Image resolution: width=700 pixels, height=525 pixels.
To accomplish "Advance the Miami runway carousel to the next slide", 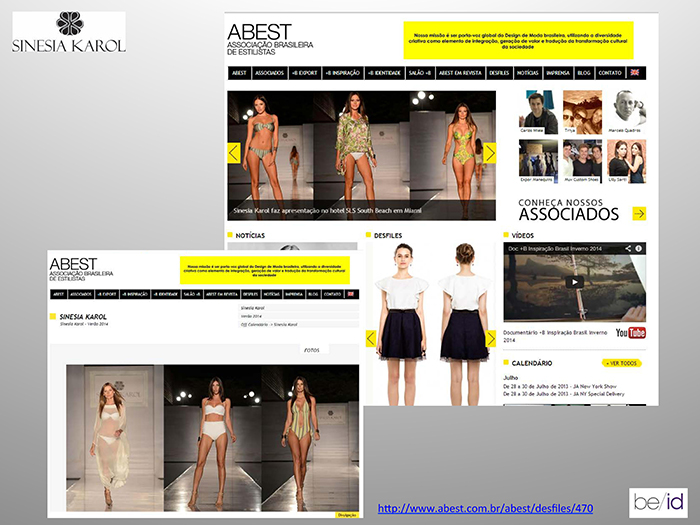I will [x=490, y=153].
